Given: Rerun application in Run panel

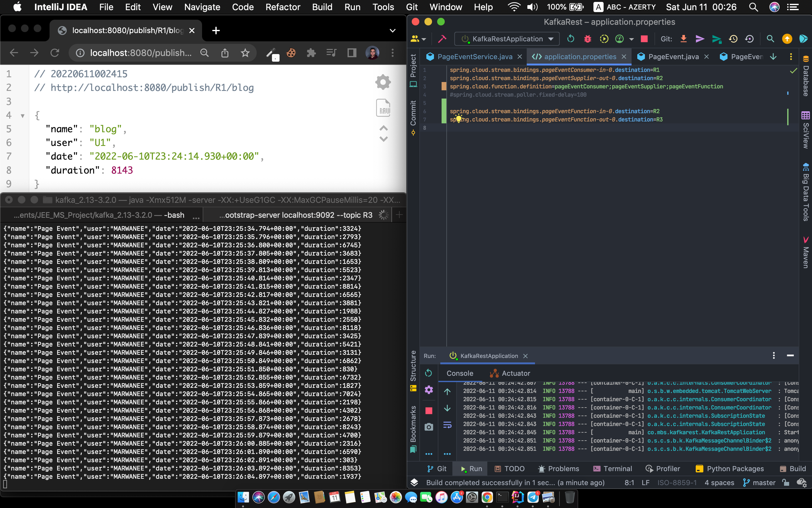Looking at the screenshot, I should (x=428, y=373).
